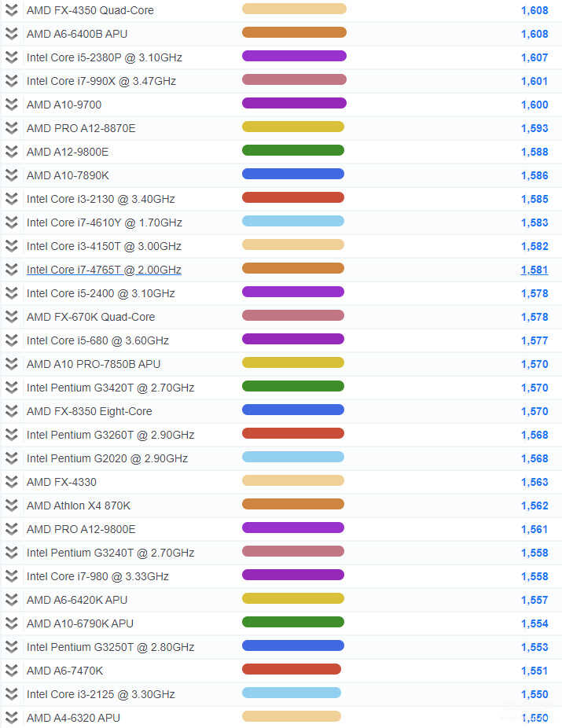Click the green bar for AMD A12-9800E
This screenshot has width=562, height=728.
pos(293,150)
